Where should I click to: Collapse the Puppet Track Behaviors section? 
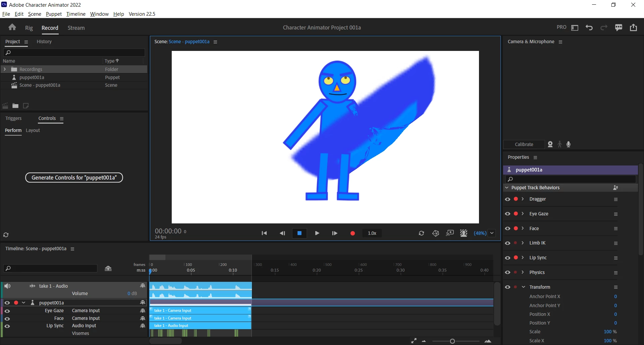507,188
